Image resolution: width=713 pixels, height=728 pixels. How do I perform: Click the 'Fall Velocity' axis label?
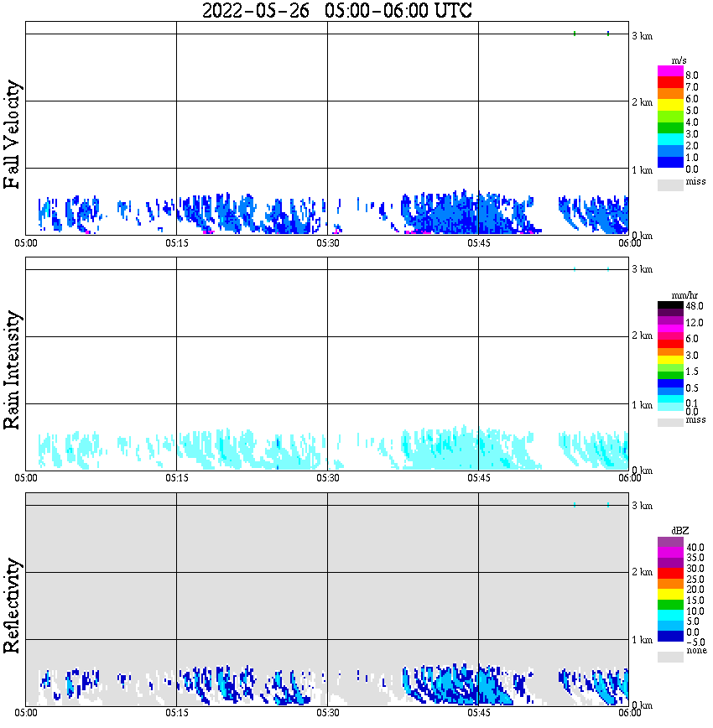[x=12, y=134]
